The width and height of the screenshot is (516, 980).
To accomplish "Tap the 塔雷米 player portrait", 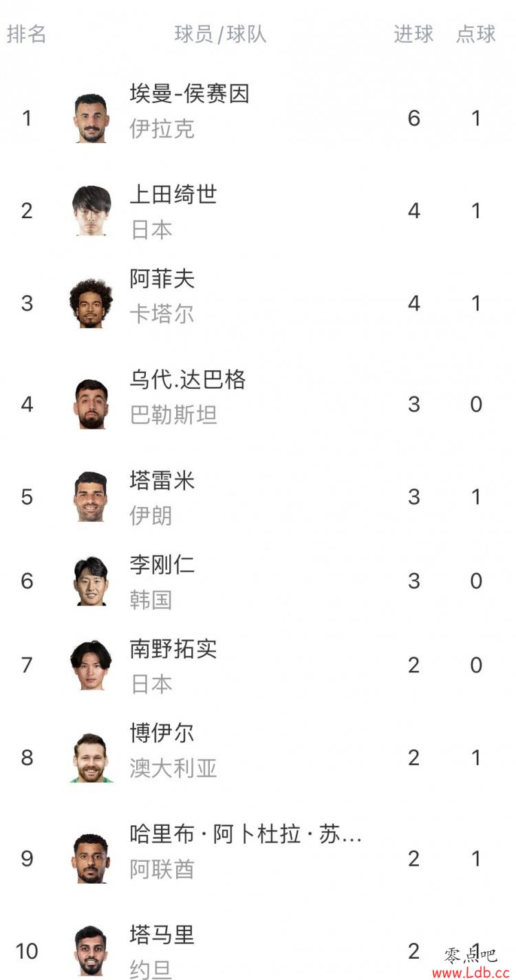I will (90, 497).
